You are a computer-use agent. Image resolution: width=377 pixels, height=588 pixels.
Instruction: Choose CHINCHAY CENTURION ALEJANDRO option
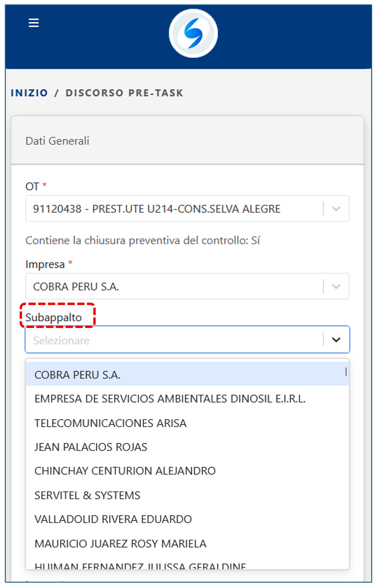point(125,471)
